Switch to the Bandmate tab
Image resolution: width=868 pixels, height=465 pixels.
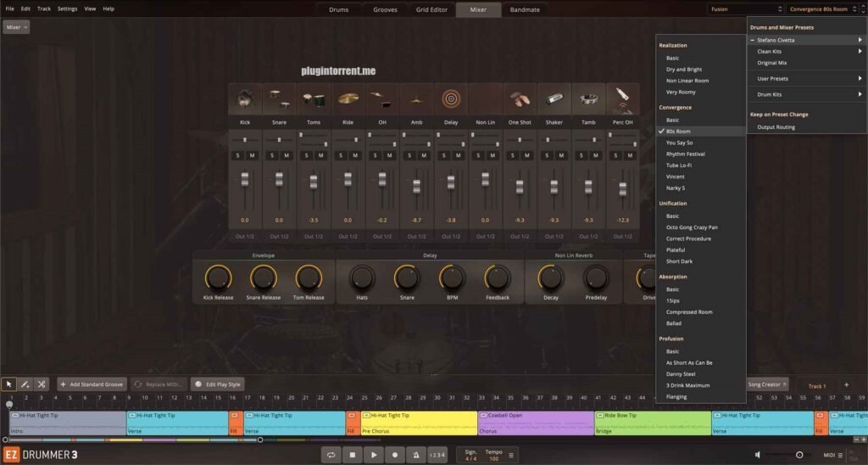tap(525, 9)
